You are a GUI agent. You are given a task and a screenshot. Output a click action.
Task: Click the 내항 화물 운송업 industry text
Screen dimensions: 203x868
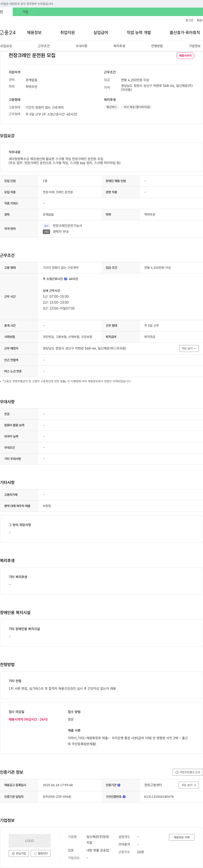click(x=98, y=850)
